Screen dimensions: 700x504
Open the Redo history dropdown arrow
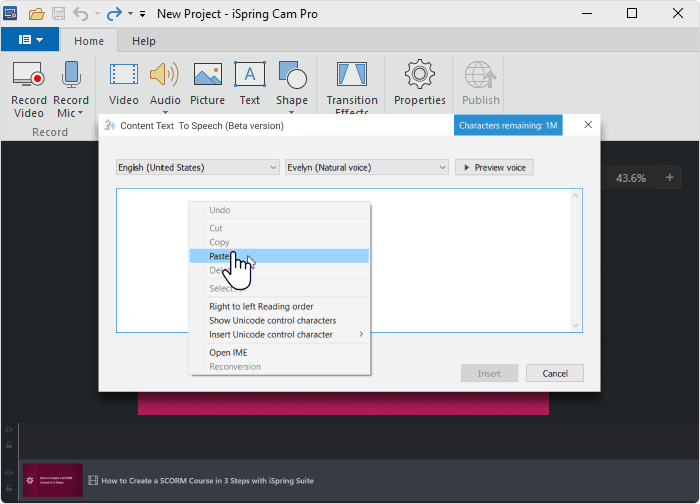[x=130, y=14]
